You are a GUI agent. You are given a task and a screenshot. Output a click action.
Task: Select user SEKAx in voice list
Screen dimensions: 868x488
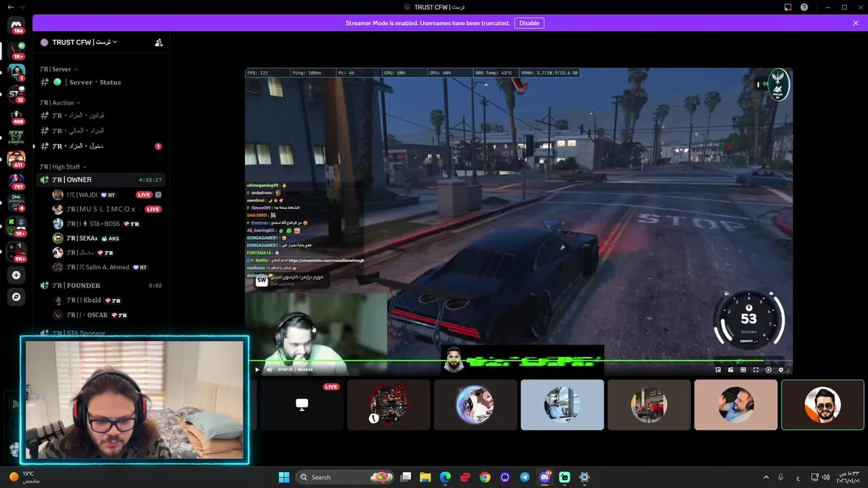(108, 238)
